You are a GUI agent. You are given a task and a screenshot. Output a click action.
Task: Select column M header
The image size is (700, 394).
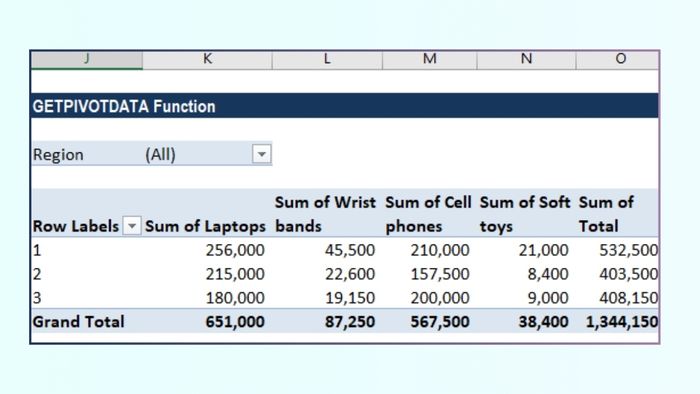pos(429,59)
